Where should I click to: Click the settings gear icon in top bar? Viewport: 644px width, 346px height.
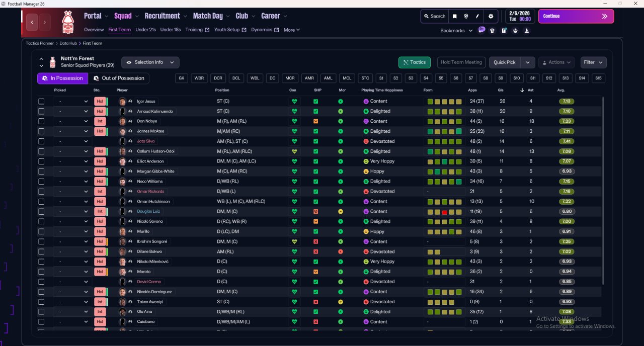click(491, 16)
